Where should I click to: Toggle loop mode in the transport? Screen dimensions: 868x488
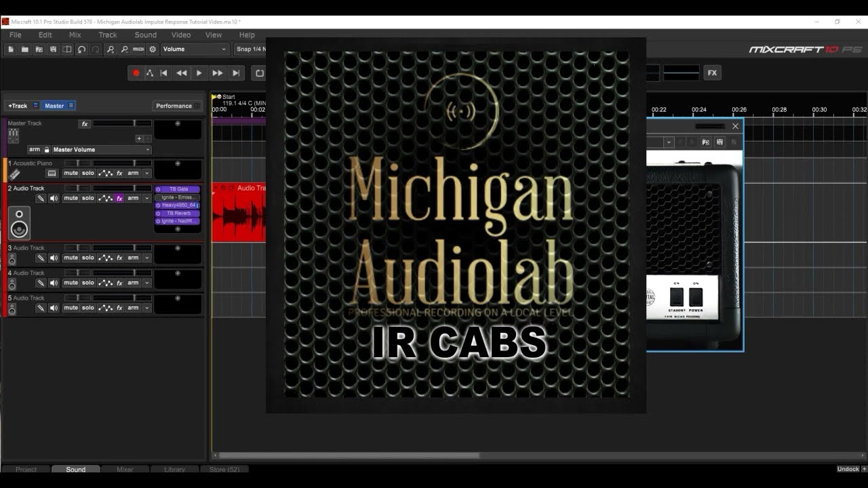point(259,73)
